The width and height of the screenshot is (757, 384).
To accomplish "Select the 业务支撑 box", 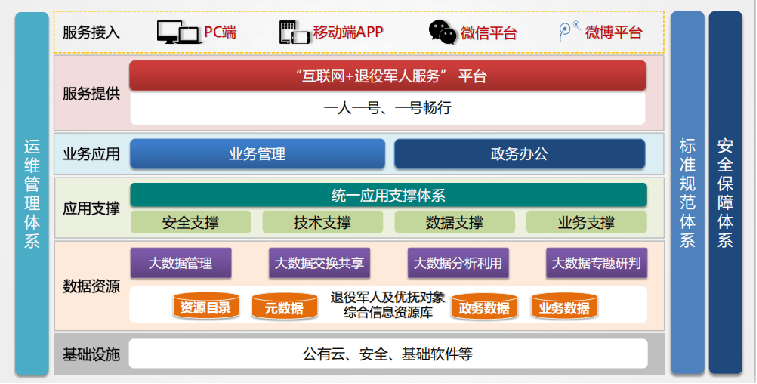I will 586,222.
